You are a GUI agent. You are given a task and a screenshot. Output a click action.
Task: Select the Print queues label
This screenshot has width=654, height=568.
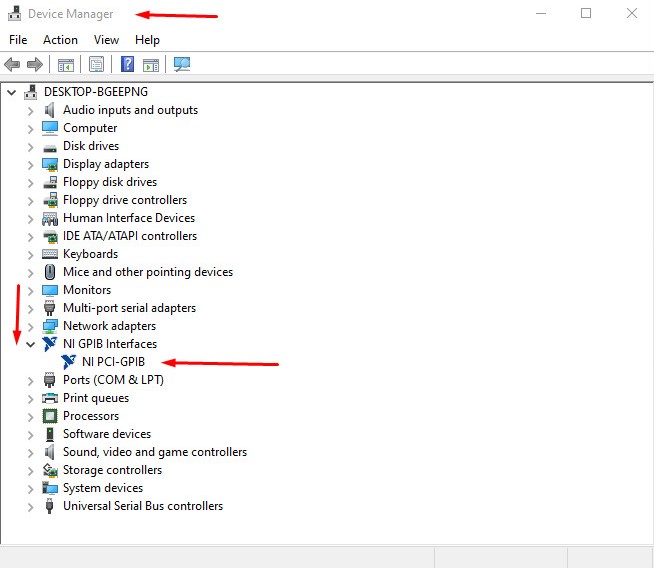pos(96,398)
